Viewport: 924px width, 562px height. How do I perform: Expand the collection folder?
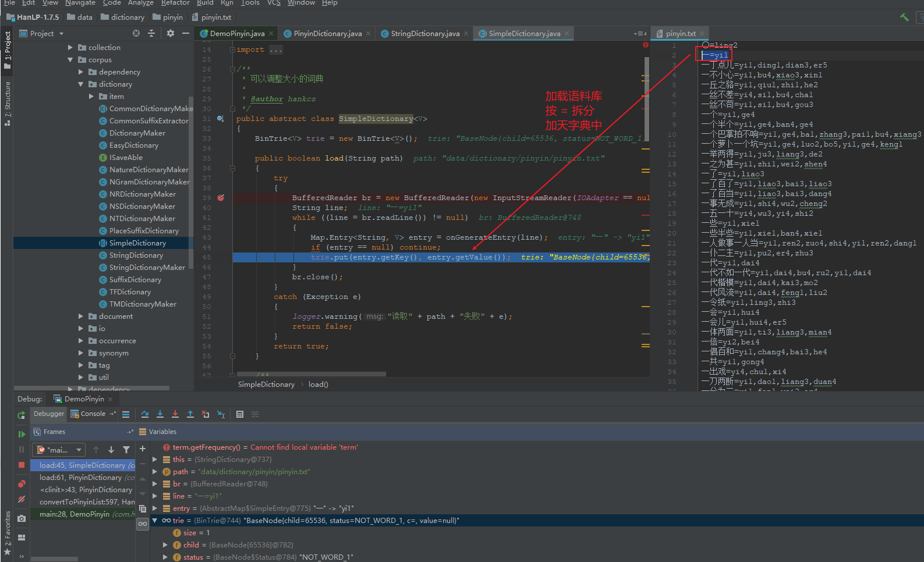[70, 48]
